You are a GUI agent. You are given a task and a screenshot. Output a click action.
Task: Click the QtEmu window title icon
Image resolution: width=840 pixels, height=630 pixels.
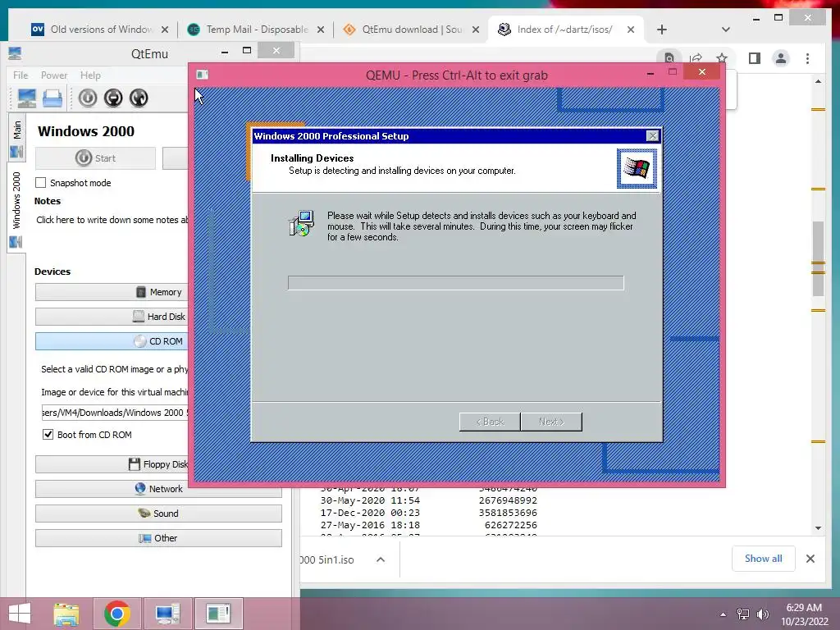coord(15,53)
